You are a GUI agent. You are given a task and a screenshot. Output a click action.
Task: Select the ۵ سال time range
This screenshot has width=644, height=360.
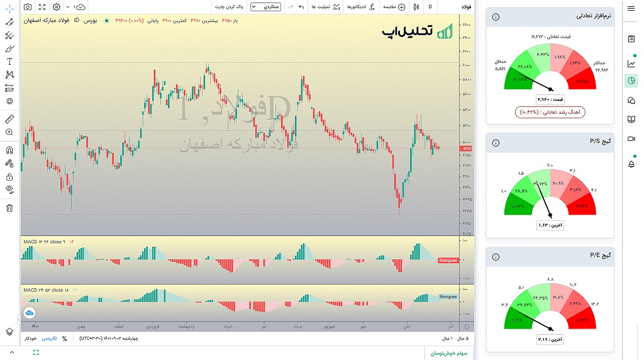[463, 339]
